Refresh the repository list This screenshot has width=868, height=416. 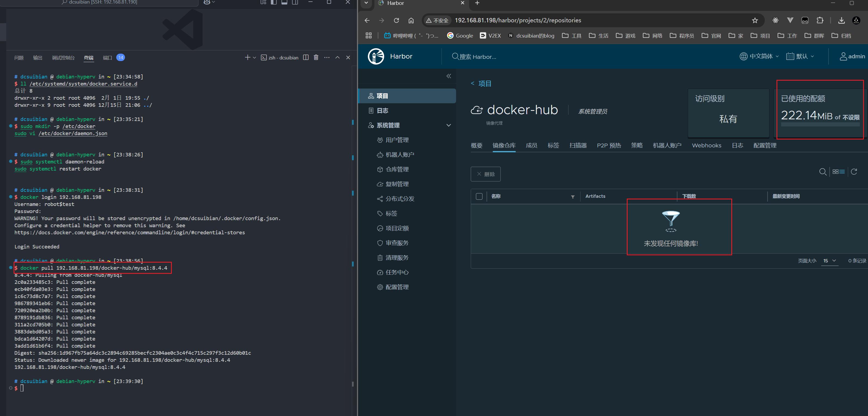(x=854, y=172)
